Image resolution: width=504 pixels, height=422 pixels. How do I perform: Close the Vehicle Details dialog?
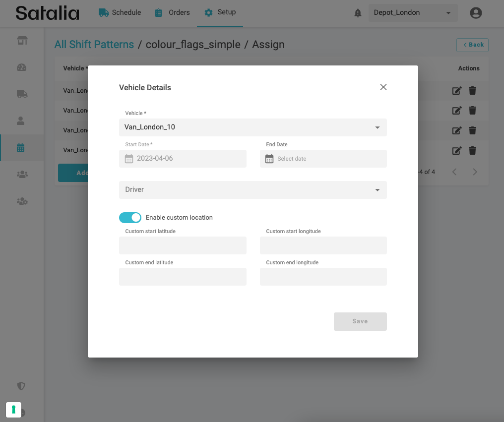[383, 87]
